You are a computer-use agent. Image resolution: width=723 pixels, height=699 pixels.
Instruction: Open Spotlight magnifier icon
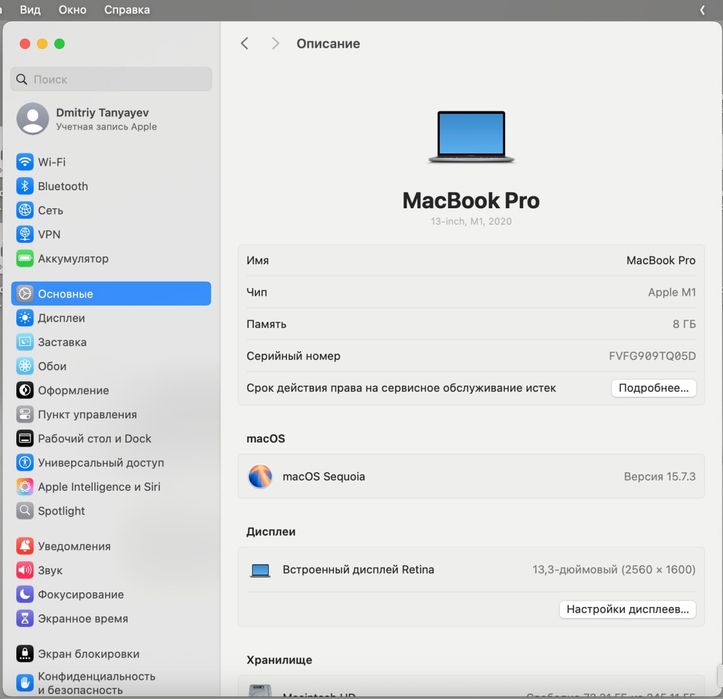tap(24, 510)
